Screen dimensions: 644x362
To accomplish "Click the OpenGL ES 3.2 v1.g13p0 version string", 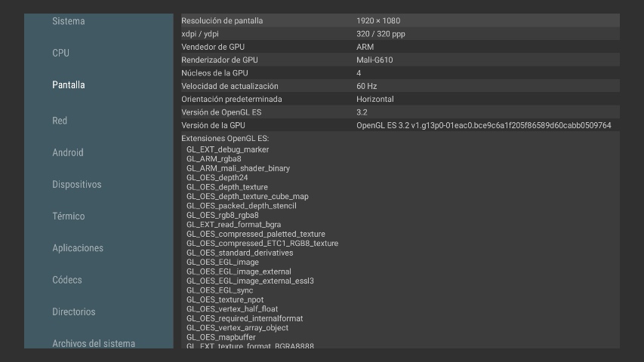I will 484,125.
